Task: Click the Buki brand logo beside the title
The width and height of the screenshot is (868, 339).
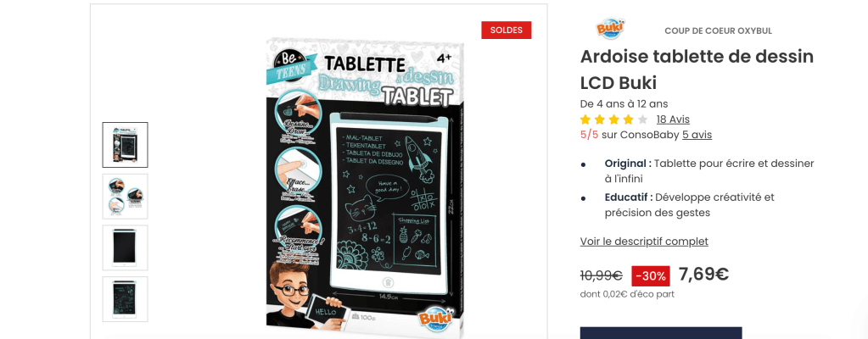Action: point(610,28)
